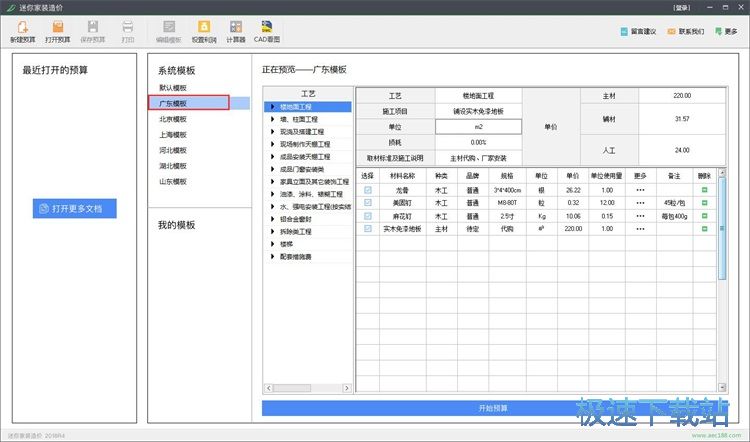Viewport: 750px width, 442px height.
Task: Launch the CAD看图 viewer icon
Action: click(x=267, y=27)
